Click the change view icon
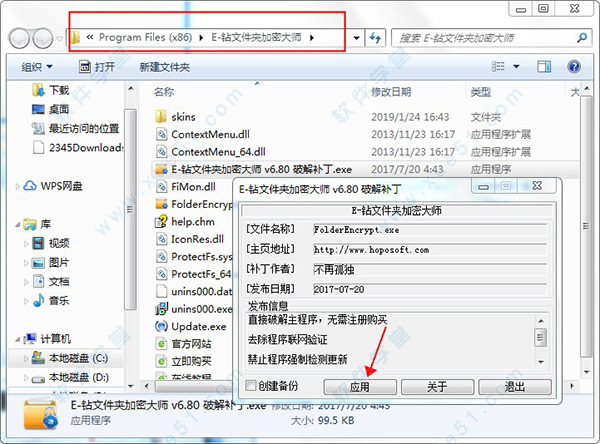Viewport: 600px width, 444px height. click(x=498, y=66)
